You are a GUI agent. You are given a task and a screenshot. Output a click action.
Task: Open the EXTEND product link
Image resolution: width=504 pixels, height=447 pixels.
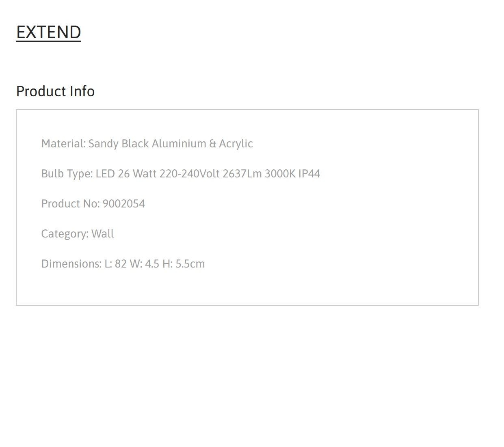point(48,32)
